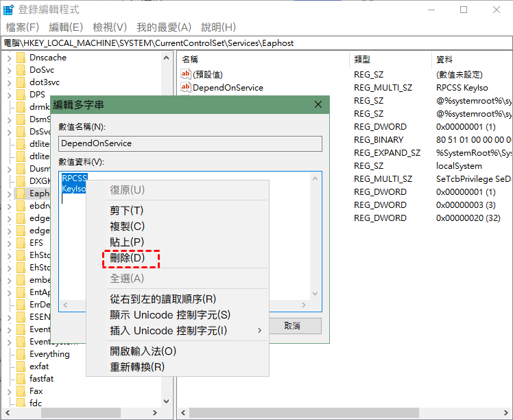Close the 編輯多字串 dialog with X
This screenshot has width=513, height=420.
pos(318,105)
